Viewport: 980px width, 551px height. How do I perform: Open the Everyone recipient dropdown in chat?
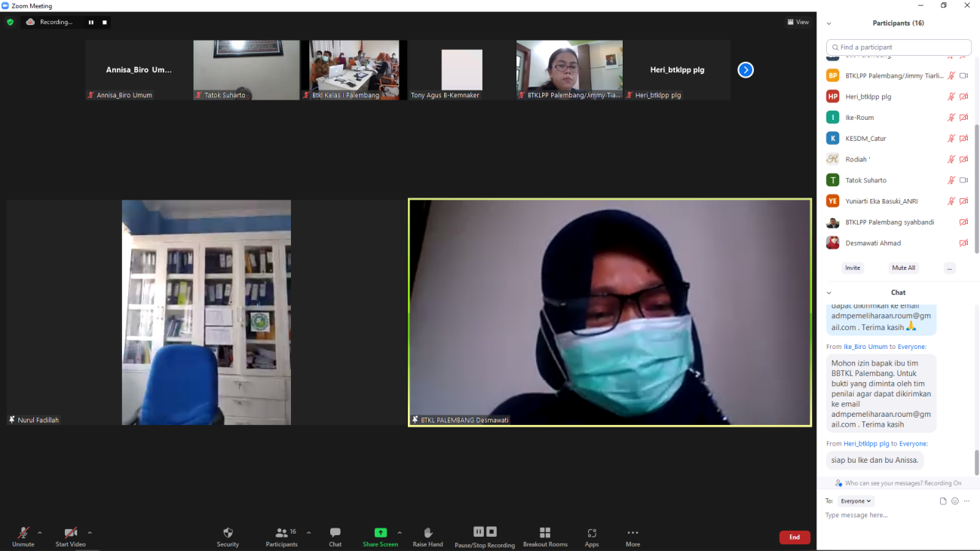[856, 501]
